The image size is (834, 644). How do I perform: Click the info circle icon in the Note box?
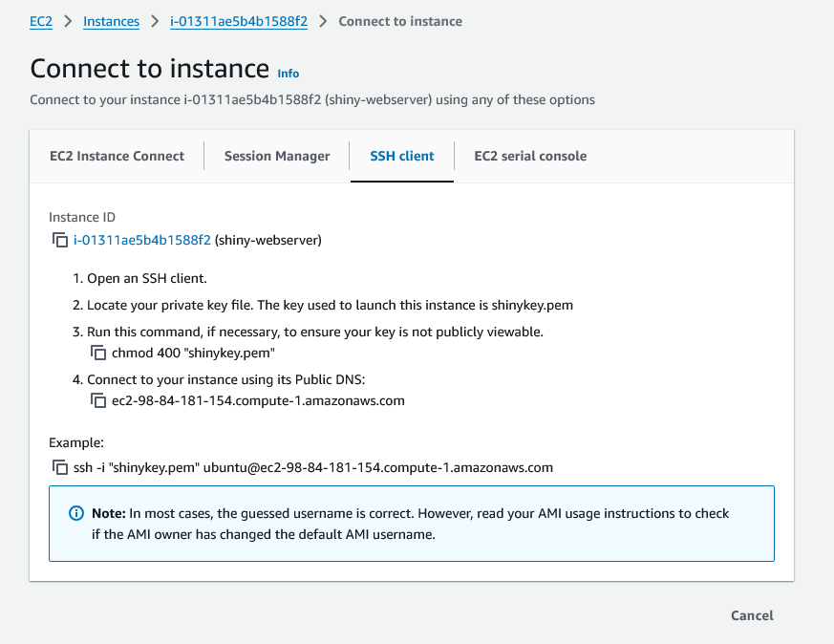pos(75,513)
